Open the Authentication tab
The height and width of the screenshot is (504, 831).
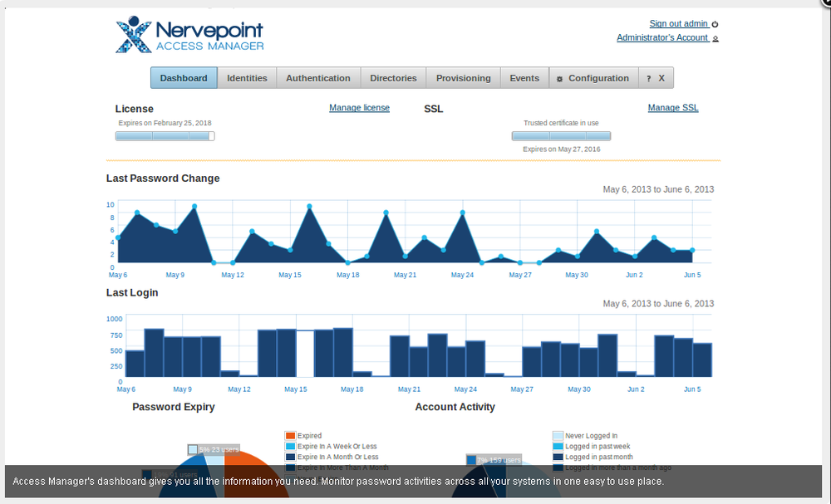click(318, 78)
